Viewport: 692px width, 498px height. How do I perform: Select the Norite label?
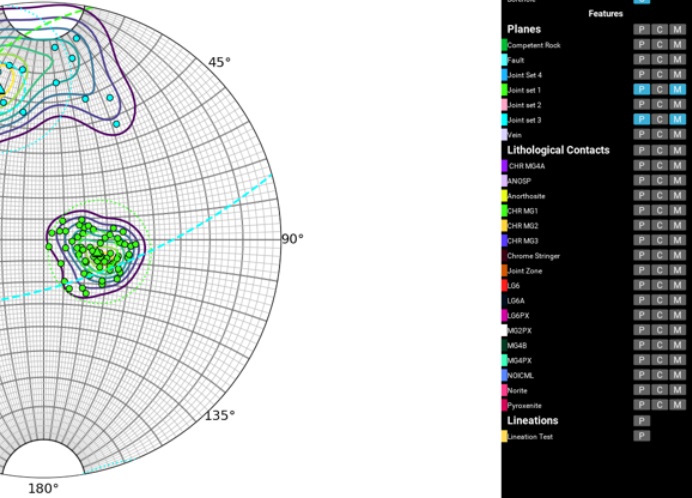click(517, 391)
